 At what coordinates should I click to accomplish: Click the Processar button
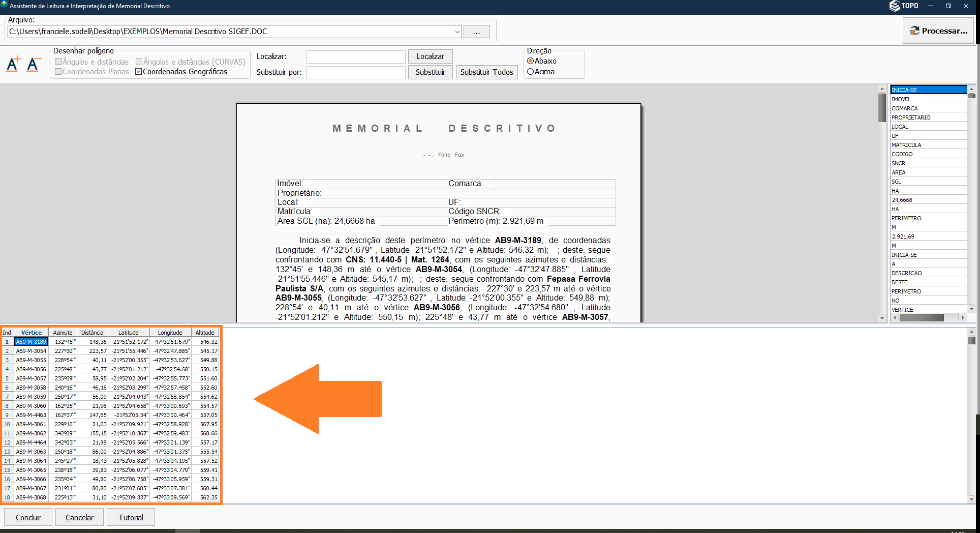coord(938,31)
